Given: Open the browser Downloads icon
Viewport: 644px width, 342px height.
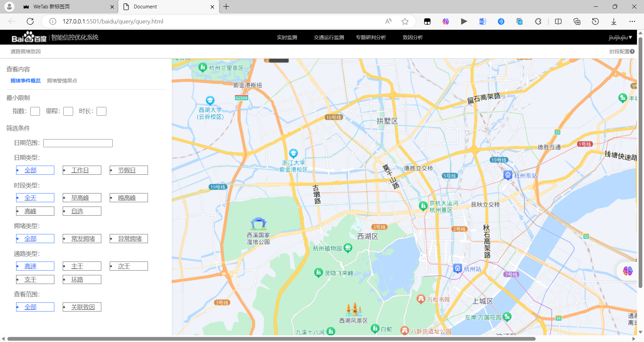Looking at the screenshot, I should pyautogui.click(x=614, y=21).
